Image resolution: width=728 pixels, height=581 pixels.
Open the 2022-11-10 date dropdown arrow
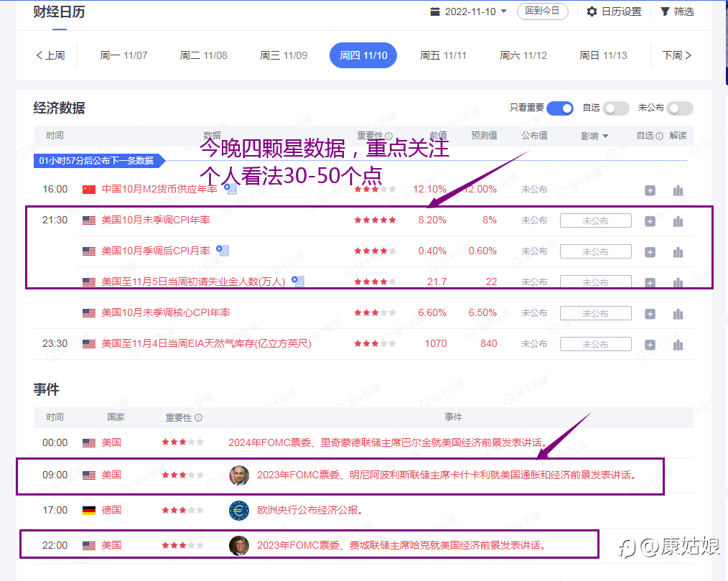coord(504,11)
